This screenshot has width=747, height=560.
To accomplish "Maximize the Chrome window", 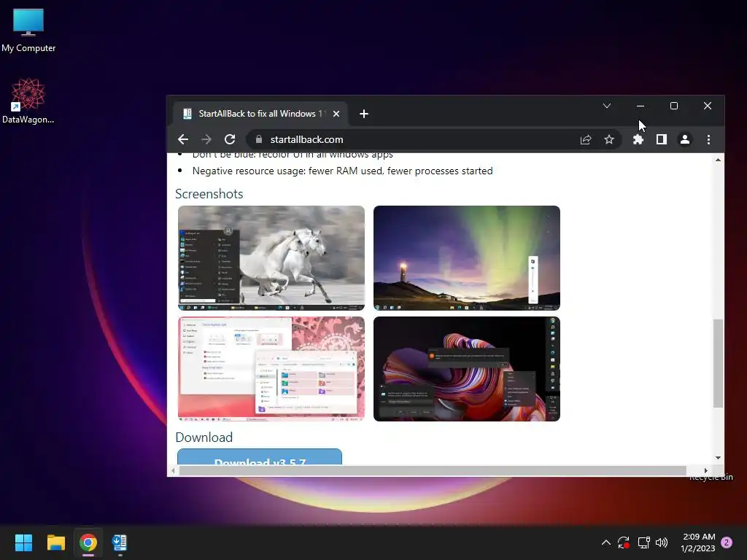I will [x=673, y=106].
